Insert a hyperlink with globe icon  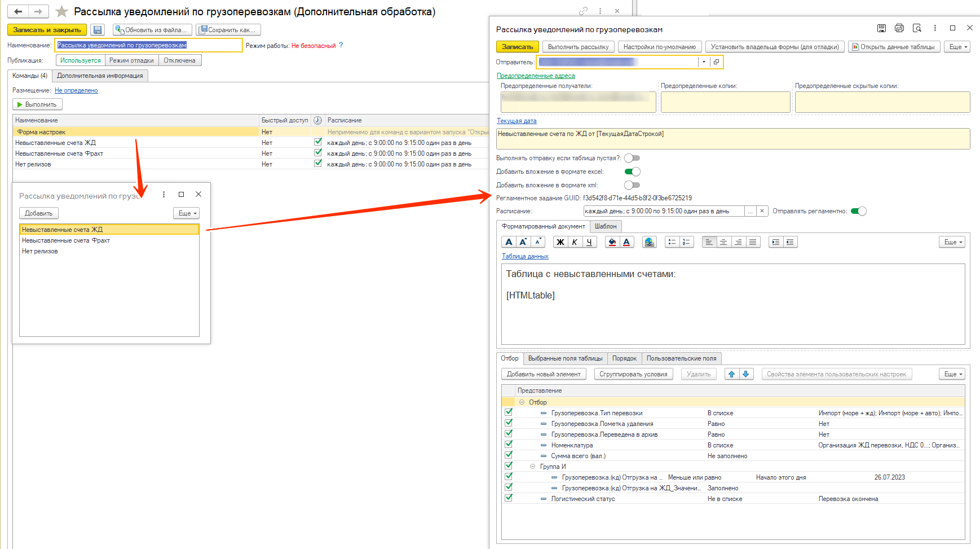click(x=649, y=242)
